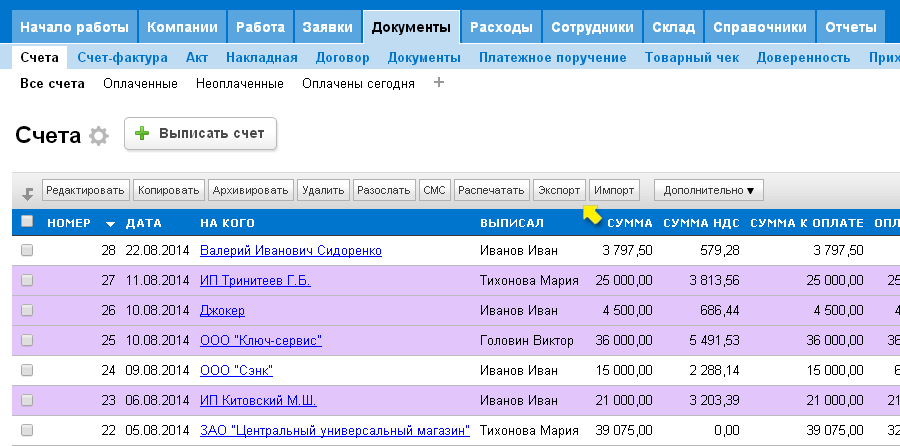900x446 pixels.
Task: Toggle the select-all checkbox in table header
Action: tap(27, 222)
